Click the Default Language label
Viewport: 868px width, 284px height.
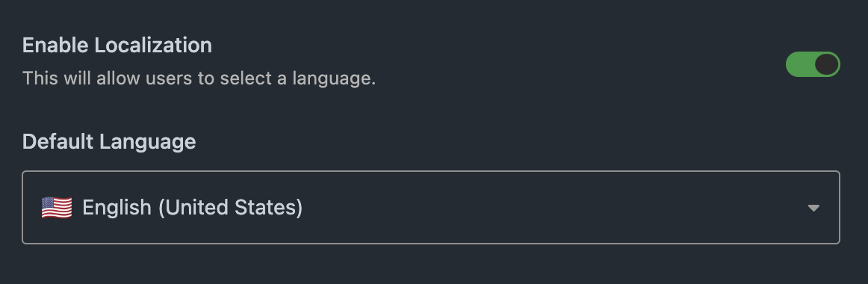pyautogui.click(x=109, y=142)
